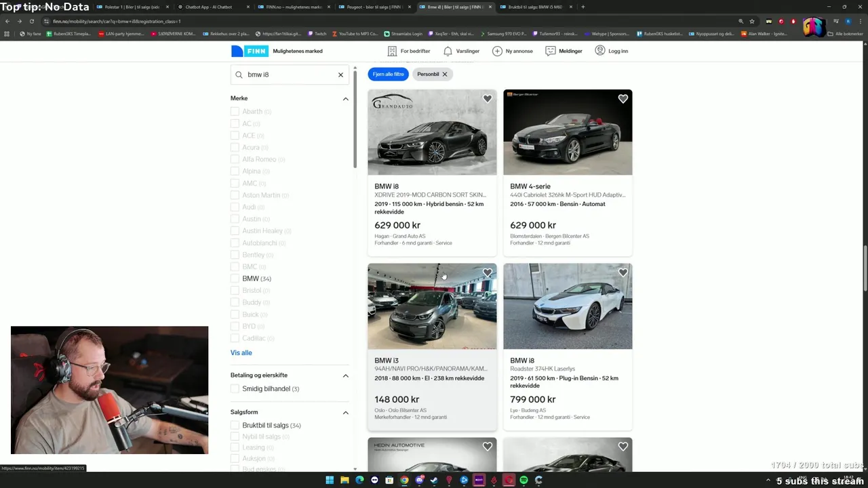Viewport: 868px width, 488px height.
Task: Open Discord from the taskbar
Action: click(419, 480)
